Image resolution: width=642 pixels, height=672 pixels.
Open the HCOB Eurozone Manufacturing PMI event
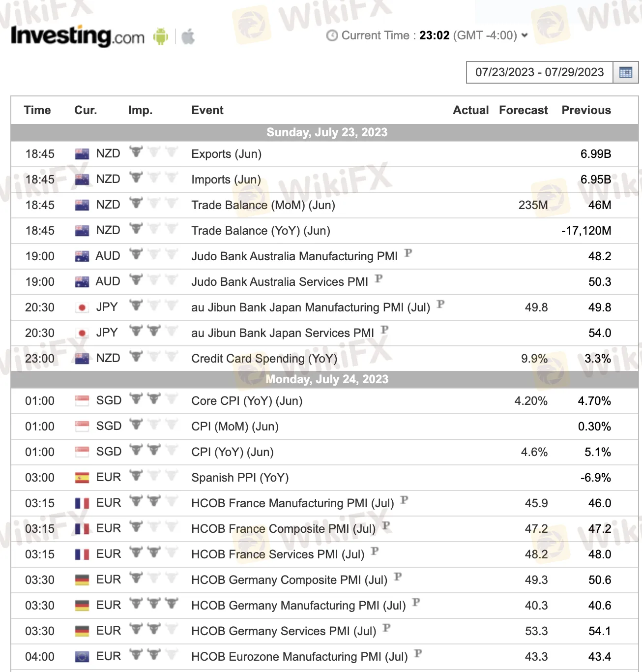[x=299, y=656]
